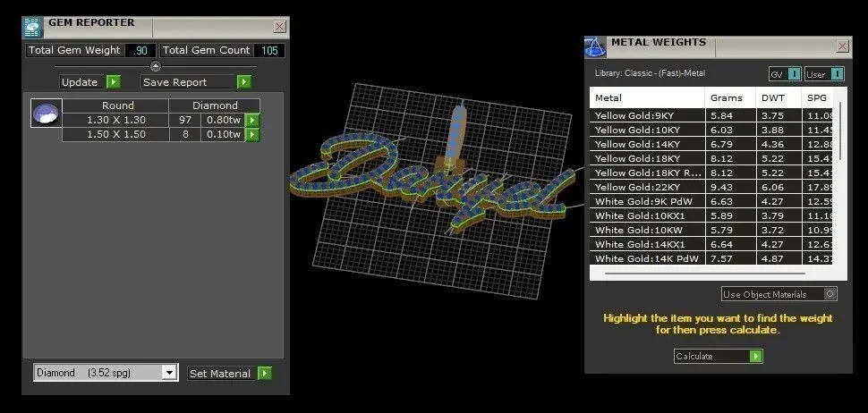Click the green arrow next to Set Material
The image size is (868, 413).
[265, 373]
